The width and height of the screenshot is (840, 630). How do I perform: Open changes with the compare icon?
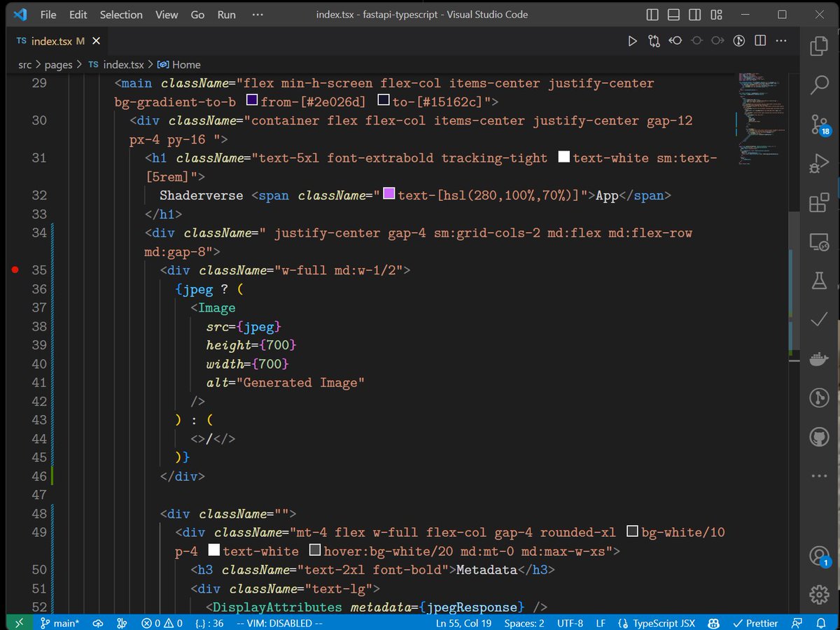[654, 41]
